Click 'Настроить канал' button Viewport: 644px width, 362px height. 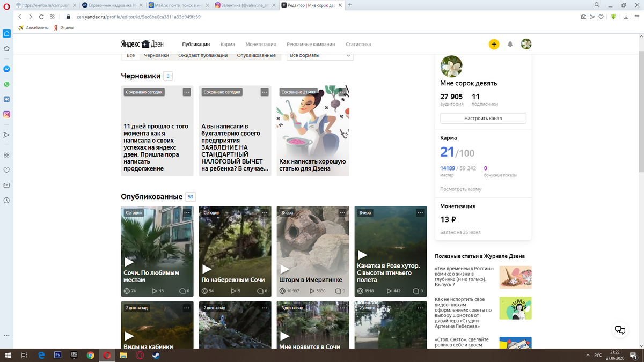(483, 118)
